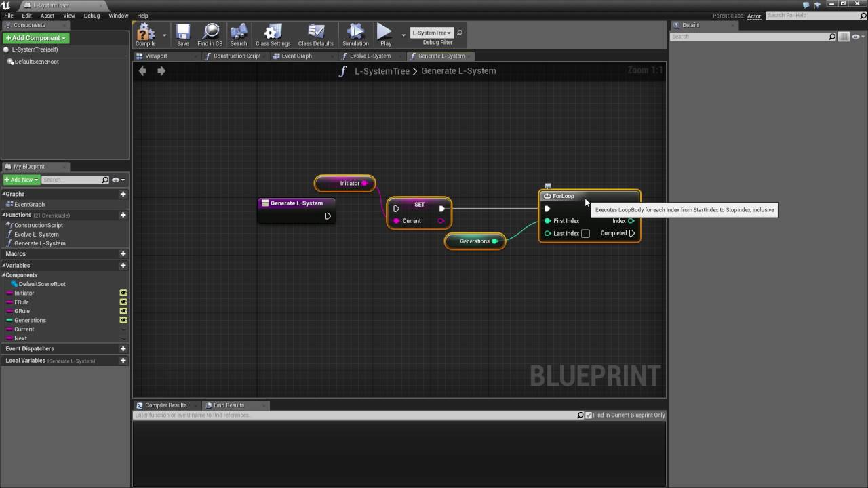The height and width of the screenshot is (488, 868).
Task: Open Details view options eye dropdown
Action: 856,37
